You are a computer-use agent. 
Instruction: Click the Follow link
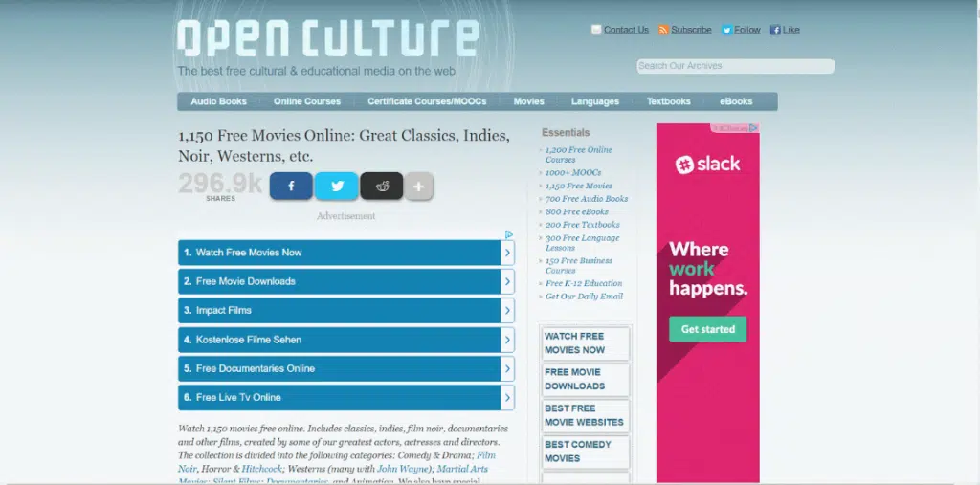747,30
